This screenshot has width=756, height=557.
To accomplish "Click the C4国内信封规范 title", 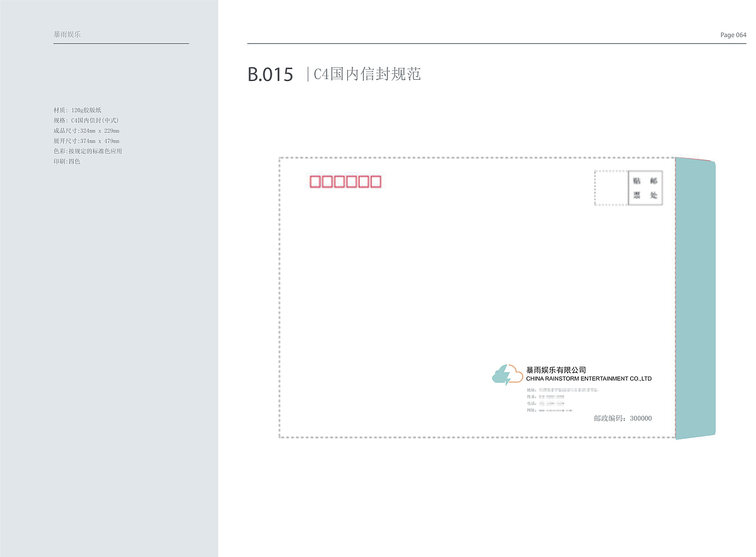I will click(x=367, y=74).
